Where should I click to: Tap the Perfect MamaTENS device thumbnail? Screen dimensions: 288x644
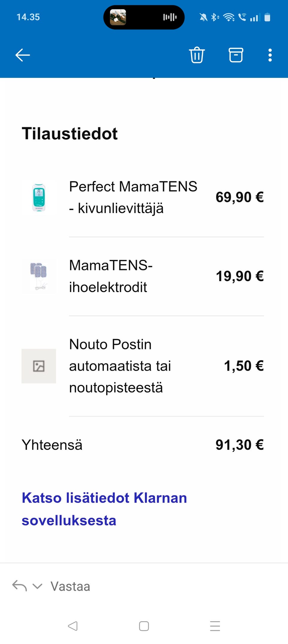pyautogui.click(x=39, y=198)
